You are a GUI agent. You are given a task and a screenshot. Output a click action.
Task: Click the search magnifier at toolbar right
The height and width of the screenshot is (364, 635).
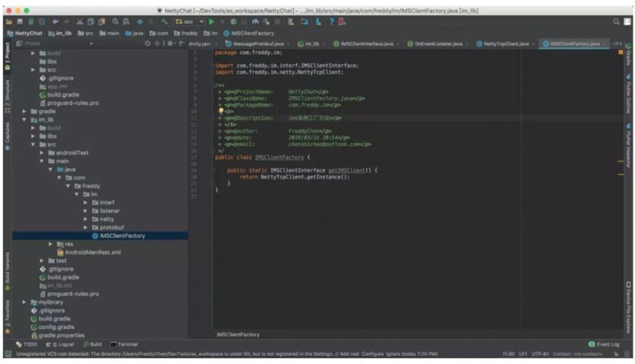pyautogui.click(x=617, y=22)
